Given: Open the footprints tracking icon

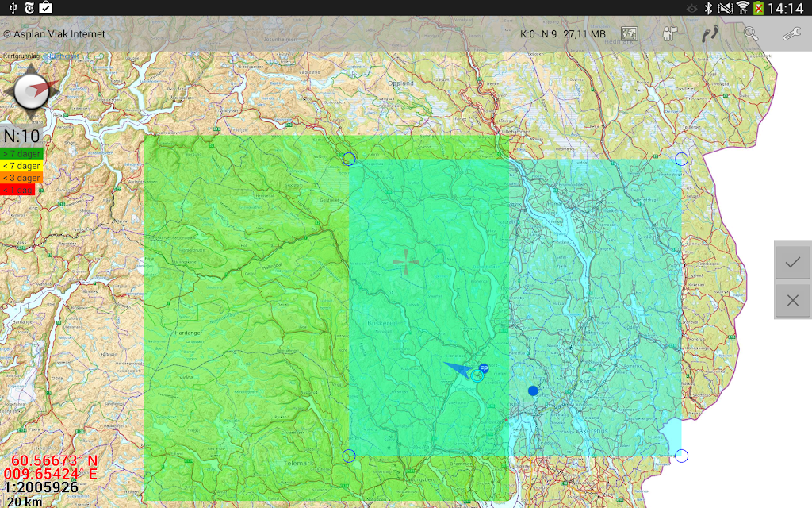Looking at the screenshot, I should 710,34.
